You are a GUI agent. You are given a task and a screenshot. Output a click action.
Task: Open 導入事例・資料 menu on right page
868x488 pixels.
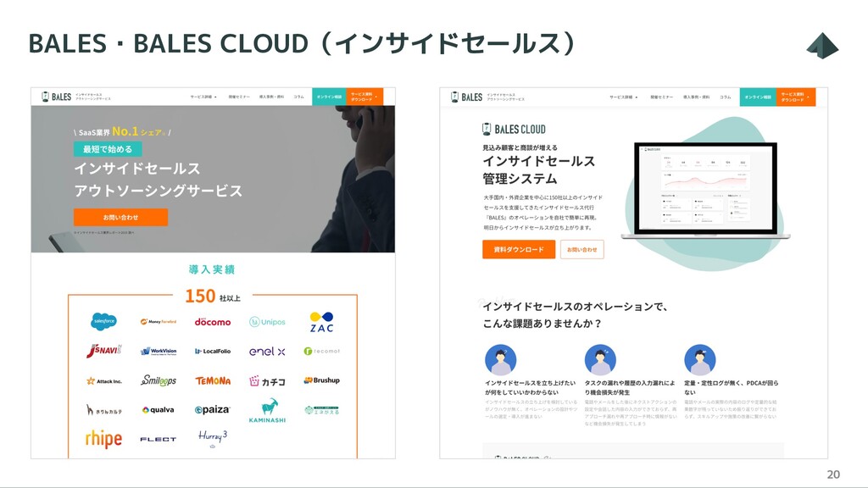click(697, 97)
